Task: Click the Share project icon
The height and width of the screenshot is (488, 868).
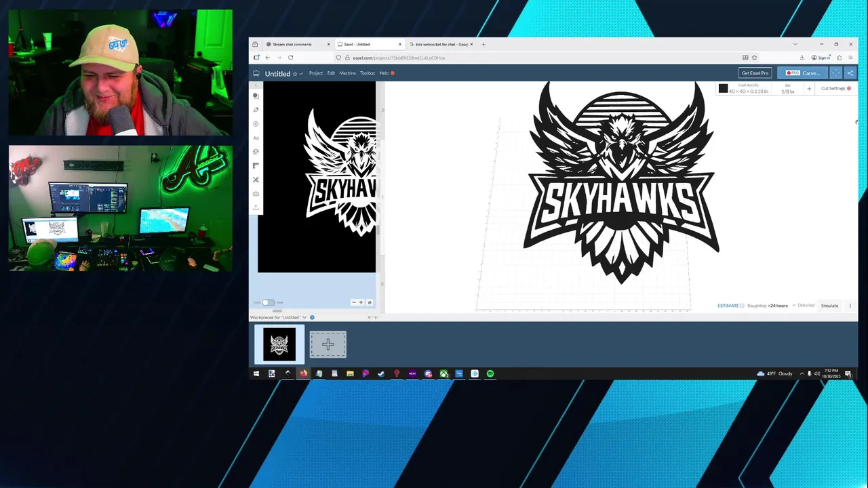Action: 850,73
